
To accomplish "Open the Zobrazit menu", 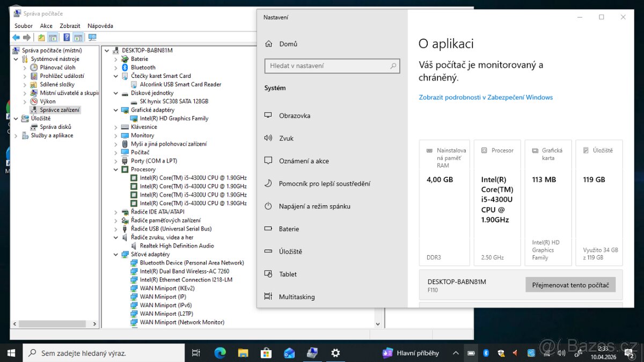I will coord(70,25).
